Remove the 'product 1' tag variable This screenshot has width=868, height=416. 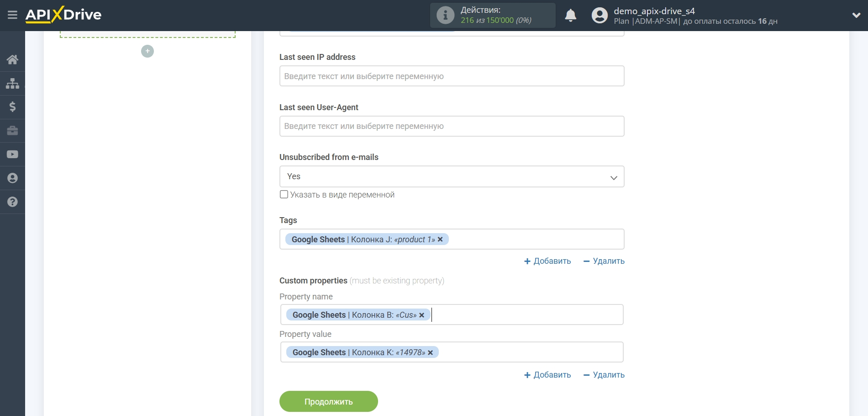click(440, 240)
